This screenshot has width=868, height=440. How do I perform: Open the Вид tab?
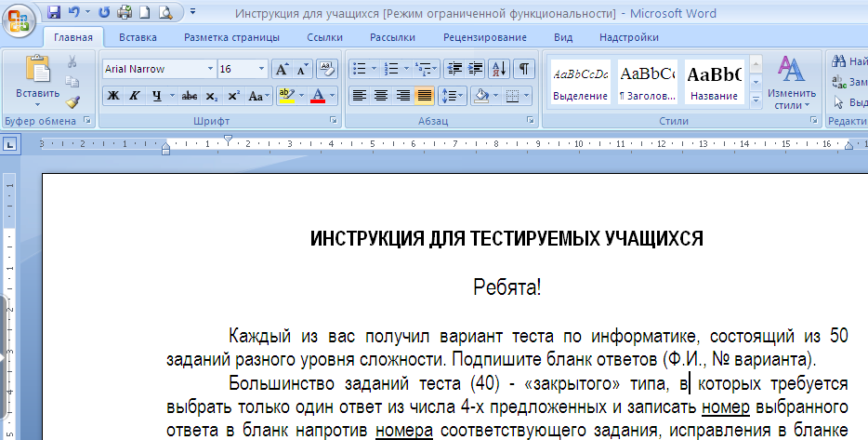coord(563,38)
